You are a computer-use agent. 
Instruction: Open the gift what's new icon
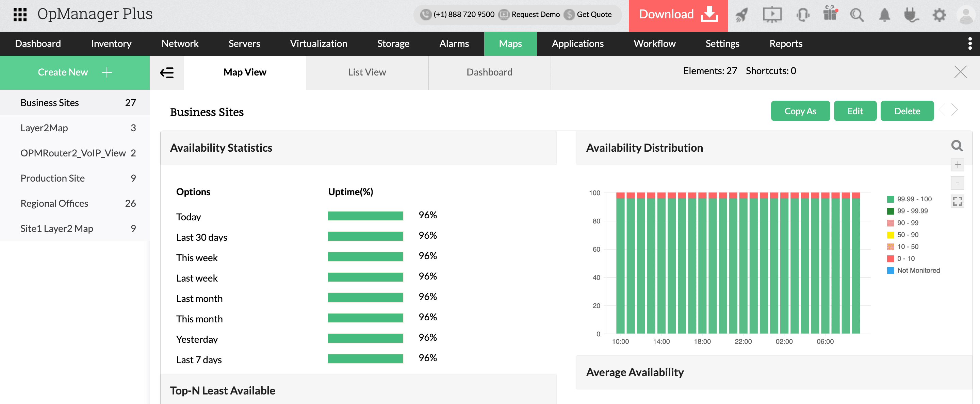pyautogui.click(x=831, y=14)
